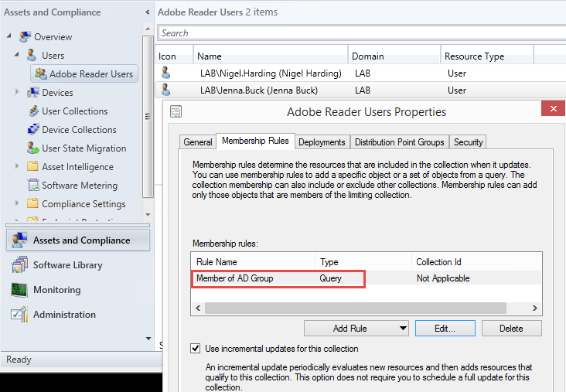
Task: Expand the Asset Intelligence node
Action: pyautogui.click(x=16, y=166)
